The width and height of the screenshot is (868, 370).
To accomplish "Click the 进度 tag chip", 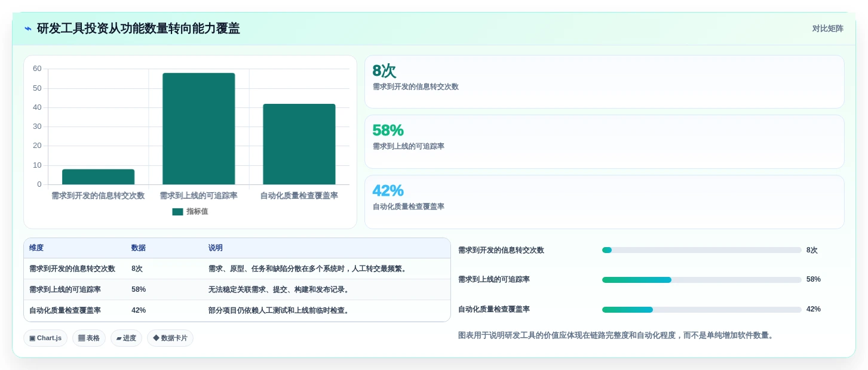I will [x=126, y=338].
